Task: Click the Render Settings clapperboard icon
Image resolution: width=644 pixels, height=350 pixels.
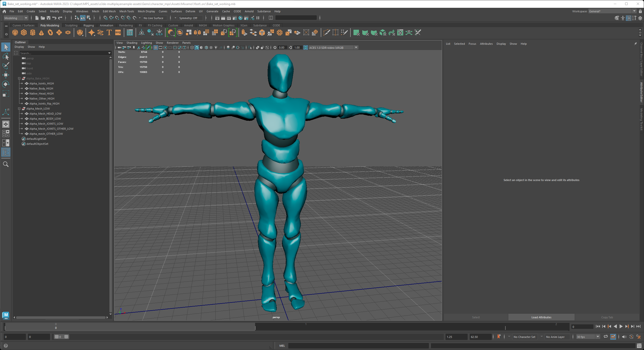Action: click(235, 18)
